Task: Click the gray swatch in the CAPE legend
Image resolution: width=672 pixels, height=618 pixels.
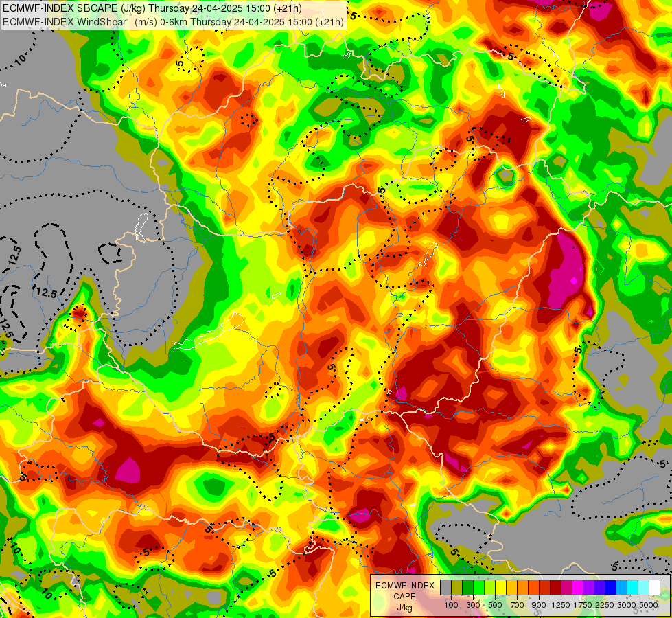Action: 445,587
